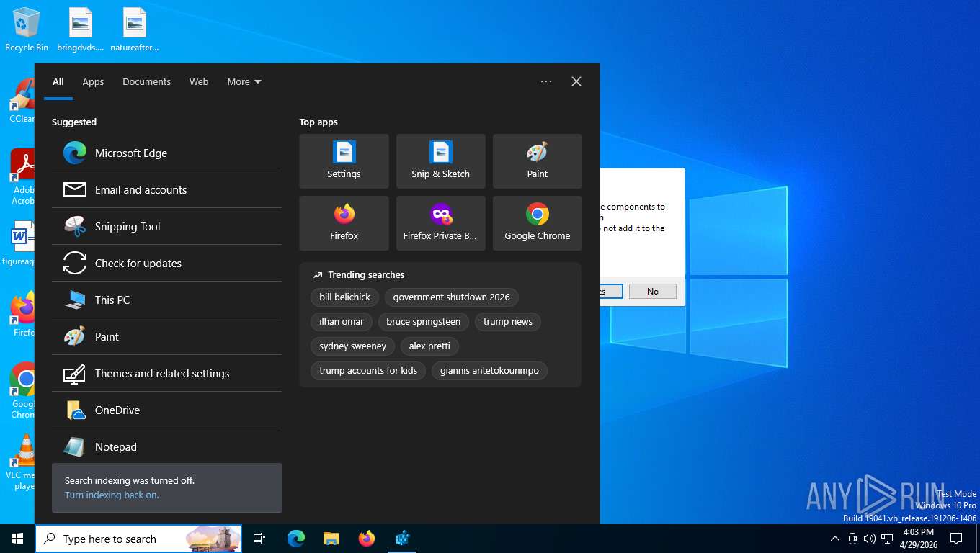Open Email and accounts suggestion
Screen dimensions: 980x553
(x=166, y=189)
